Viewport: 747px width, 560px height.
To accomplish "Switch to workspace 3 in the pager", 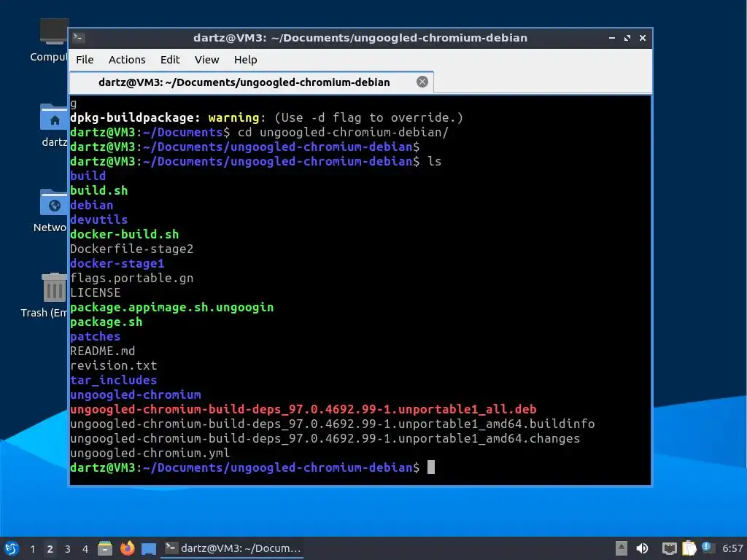I will coord(68,549).
